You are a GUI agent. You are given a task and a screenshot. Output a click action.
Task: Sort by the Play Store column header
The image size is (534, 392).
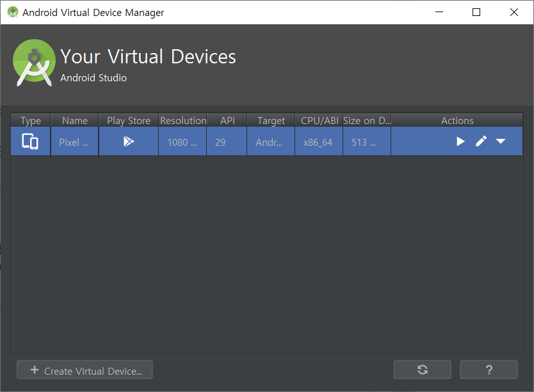(129, 120)
